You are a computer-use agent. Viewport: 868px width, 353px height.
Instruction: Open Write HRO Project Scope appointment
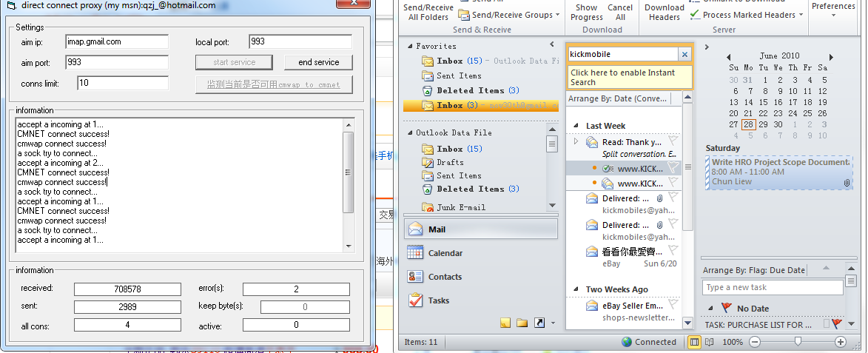tap(779, 172)
